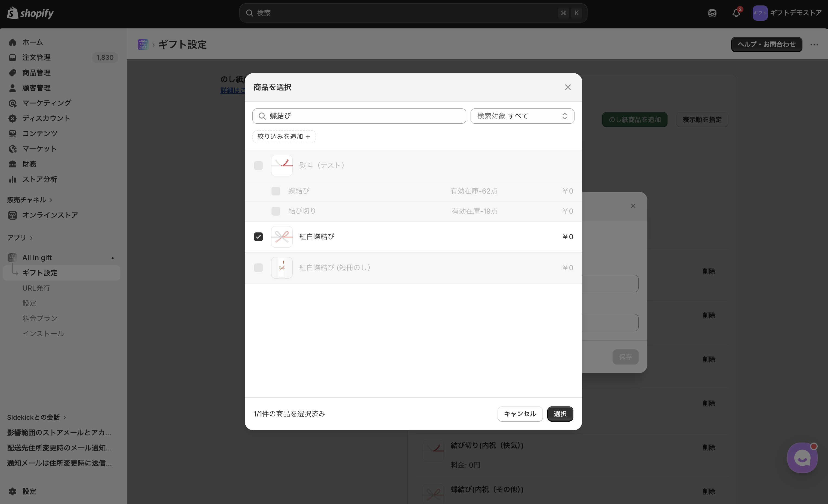The height and width of the screenshot is (504, 828).
Task: Click the product search field with 蝶結び
Action: pos(359,116)
